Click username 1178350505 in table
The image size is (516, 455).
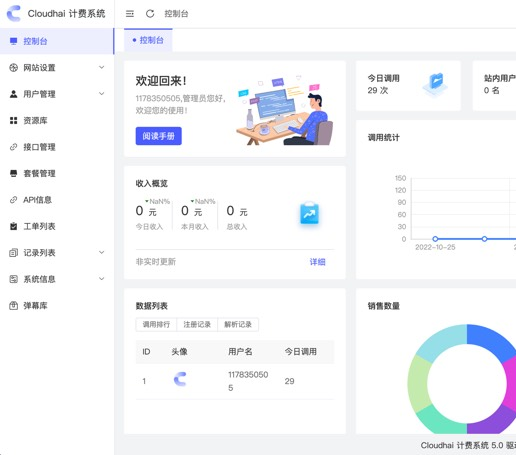click(x=248, y=381)
